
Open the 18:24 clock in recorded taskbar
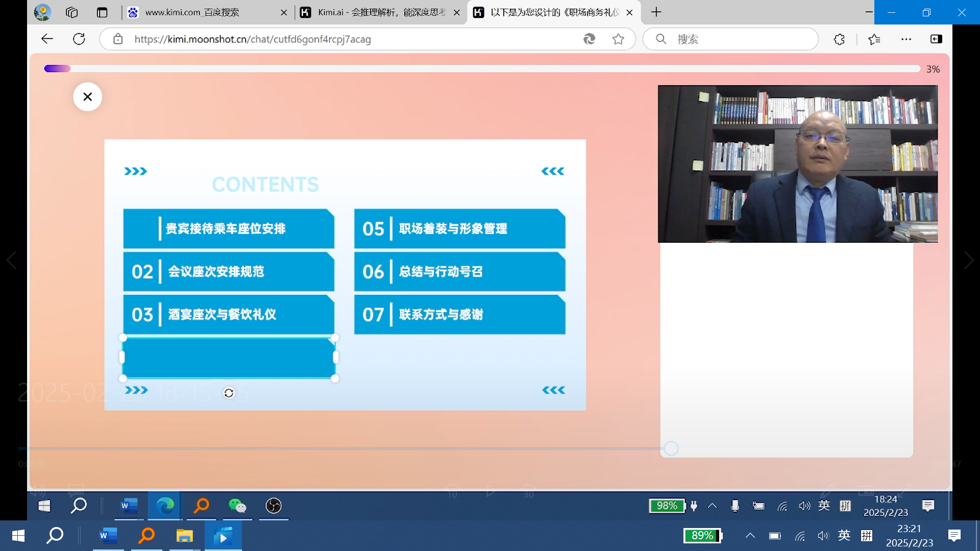coord(886,506)
